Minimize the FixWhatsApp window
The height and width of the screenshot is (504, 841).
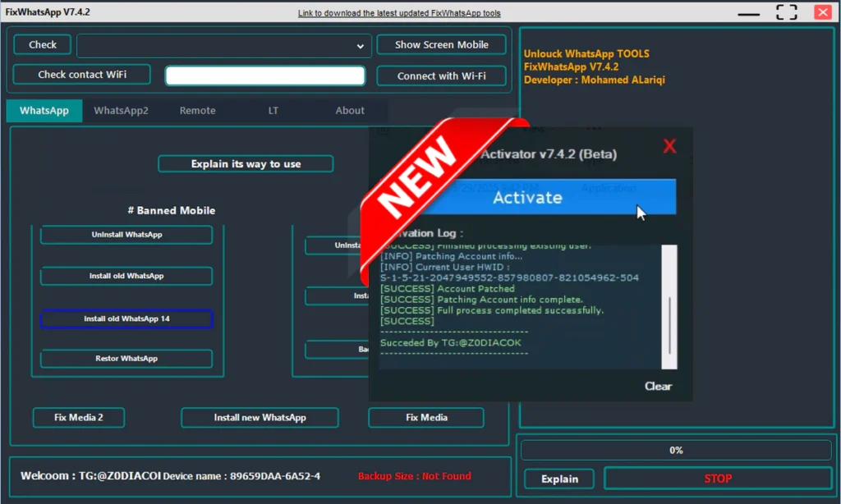click(x=749, y=13)
